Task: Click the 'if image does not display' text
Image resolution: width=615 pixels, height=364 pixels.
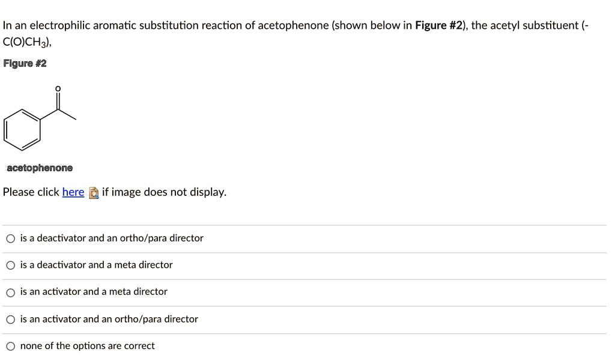Action: pos(165,192)
